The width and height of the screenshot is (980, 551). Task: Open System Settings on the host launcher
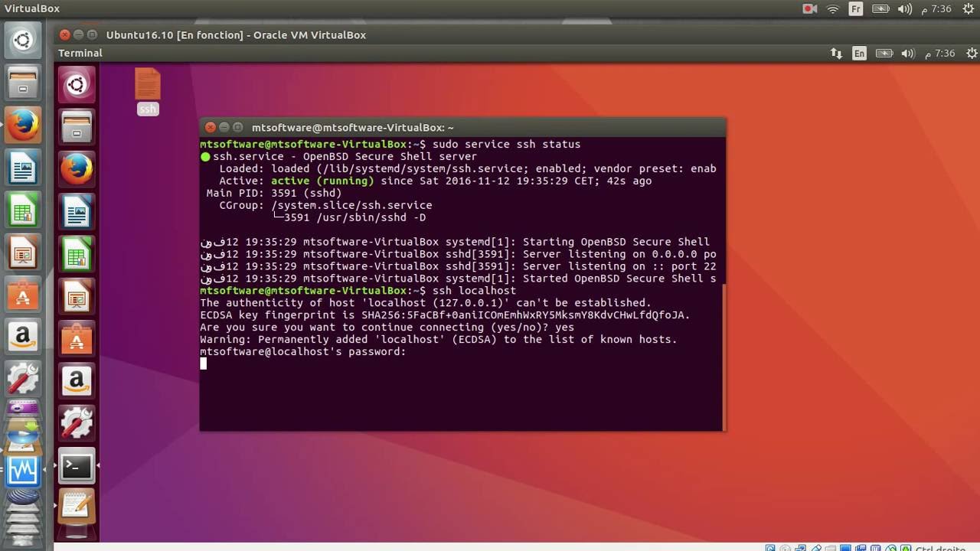(23, 378)
